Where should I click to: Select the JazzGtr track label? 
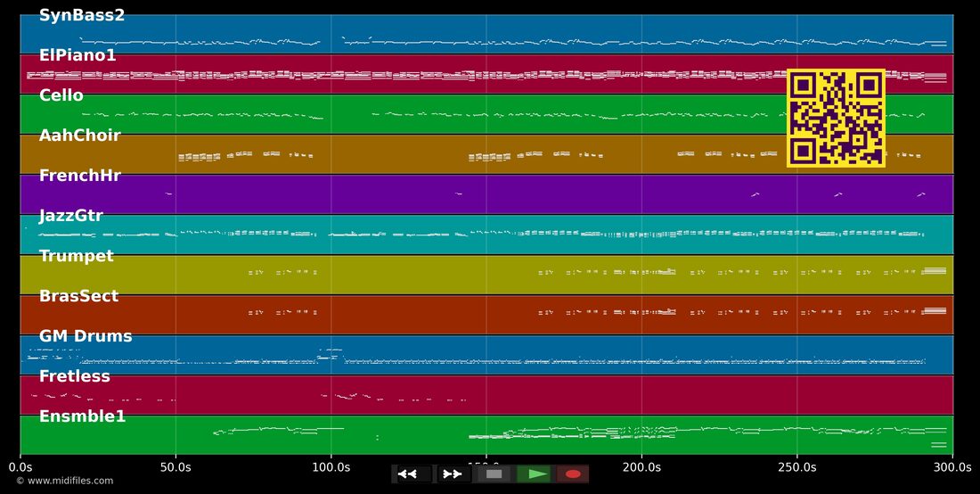(x=70, y=216)
